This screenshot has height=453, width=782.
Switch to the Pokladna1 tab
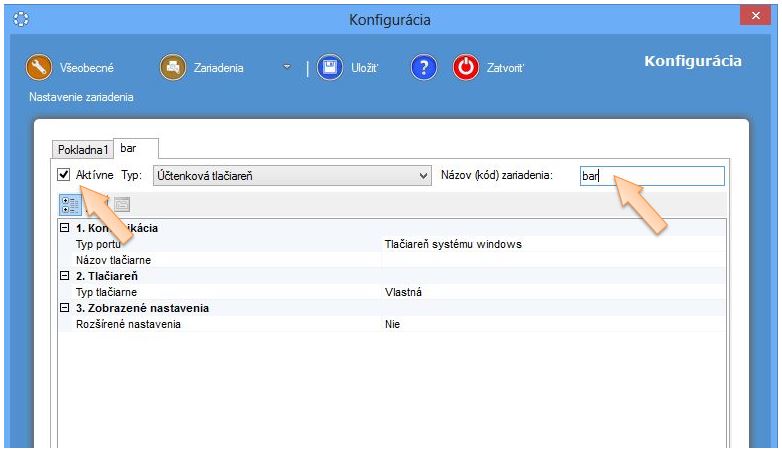83,149
